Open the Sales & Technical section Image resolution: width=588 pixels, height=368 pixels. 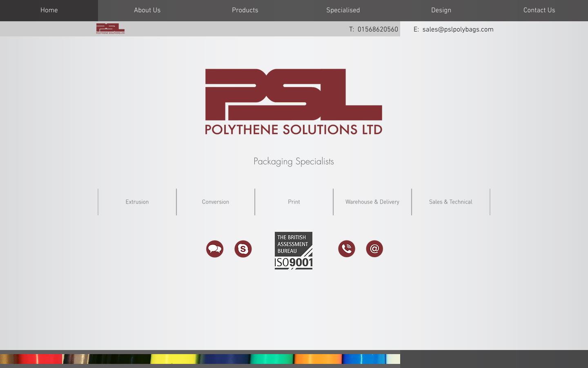[450, 202]
